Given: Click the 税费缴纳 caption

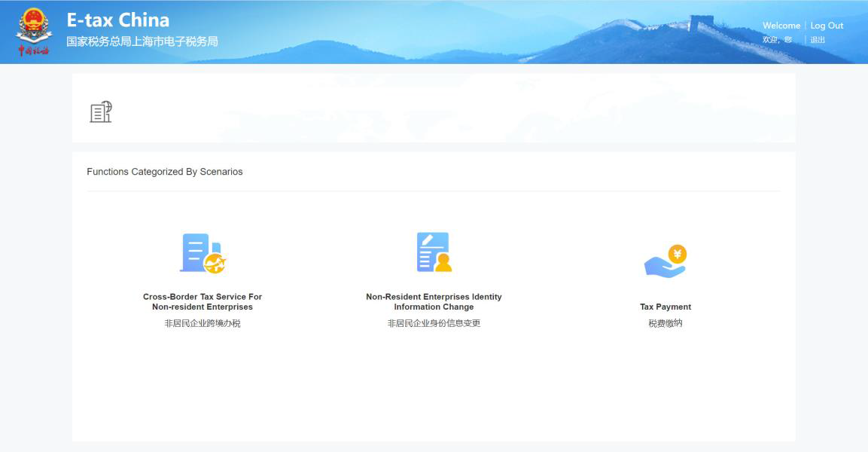Looking at the screenshot, I should (x=665, y=323).
